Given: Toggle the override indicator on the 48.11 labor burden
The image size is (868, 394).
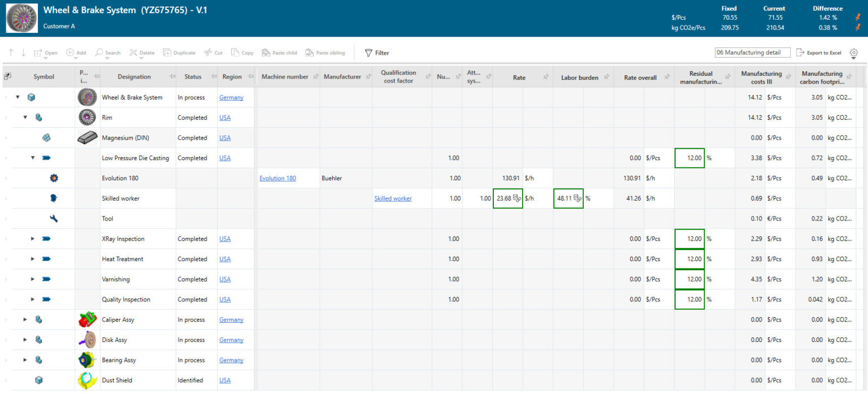Looking at the screenshot, I should tap(578, 198).
